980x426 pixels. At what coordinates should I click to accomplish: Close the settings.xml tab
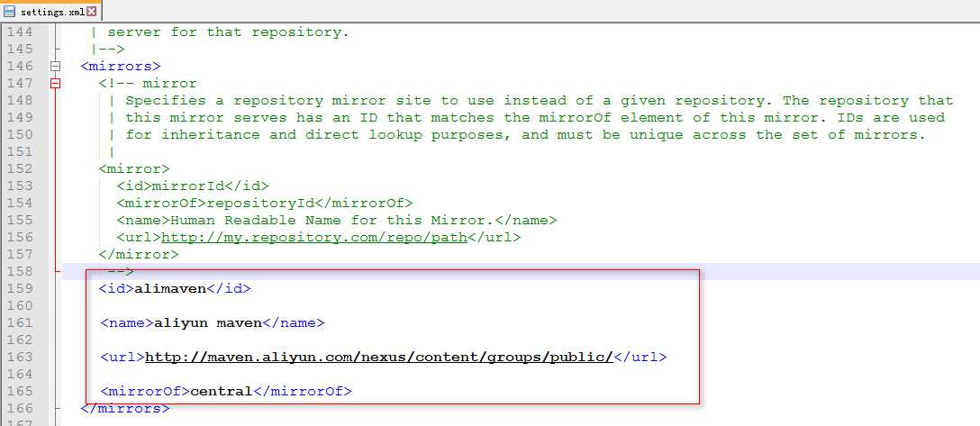point(92,11)
